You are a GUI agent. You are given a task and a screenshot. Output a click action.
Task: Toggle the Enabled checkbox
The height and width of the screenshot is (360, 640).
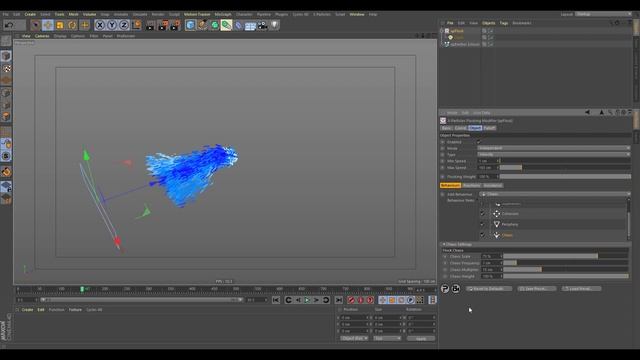click(x=479, y=142)
